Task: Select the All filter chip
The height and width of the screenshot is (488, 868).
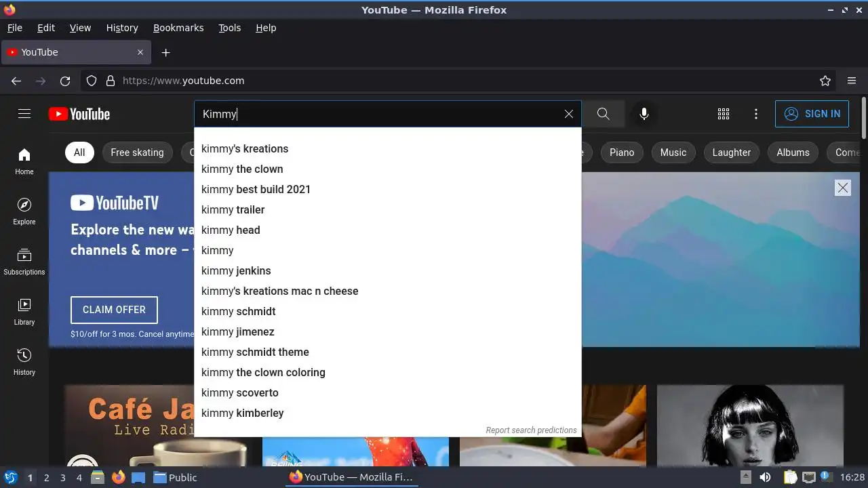Action: (x=79, y=152)
